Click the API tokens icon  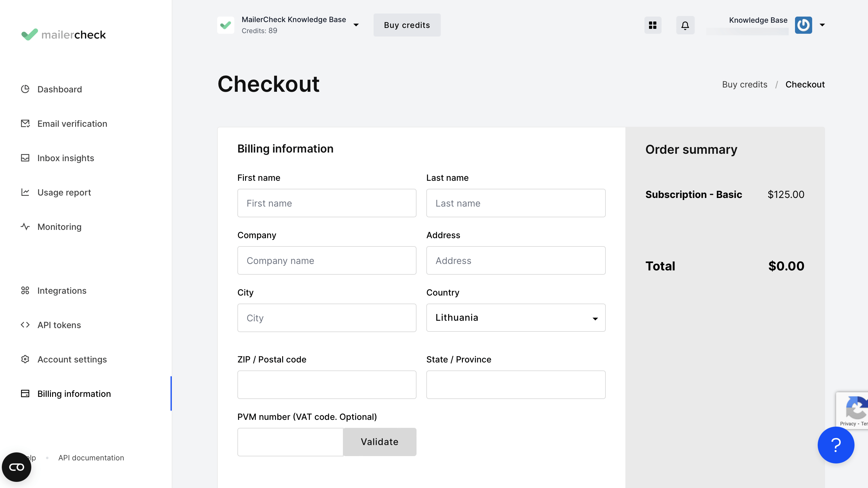tap(25, 325)
